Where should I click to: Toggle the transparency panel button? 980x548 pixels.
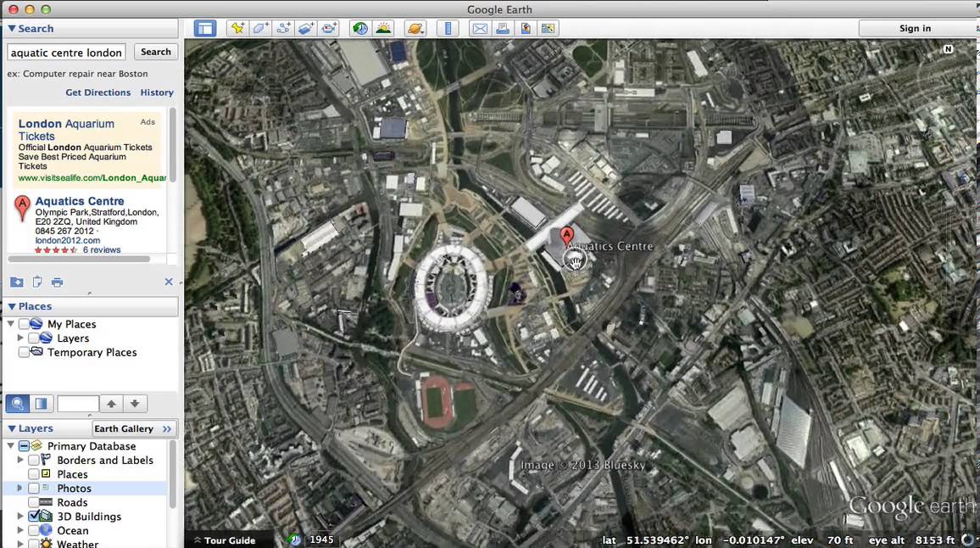[x=42, y=404]
